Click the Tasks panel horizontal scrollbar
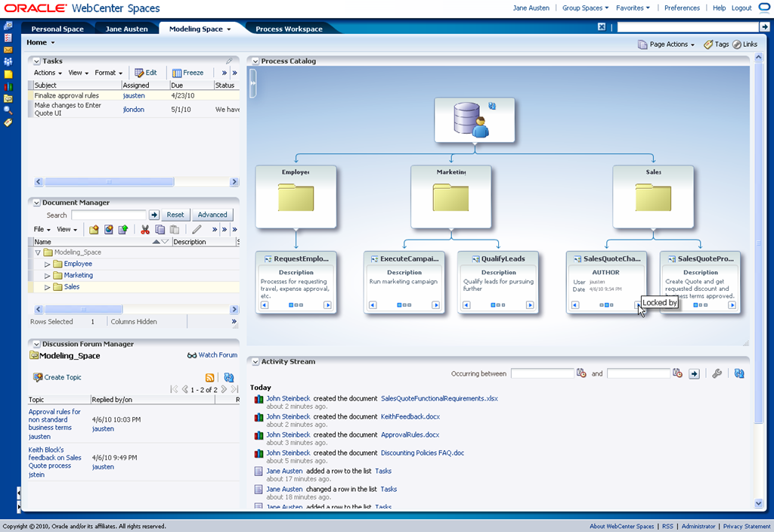This screenshot has width=774, height=532. click(109, 181)
